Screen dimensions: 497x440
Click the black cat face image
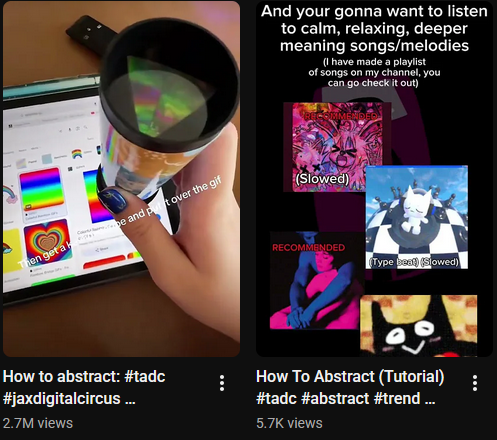click(419, 326)
